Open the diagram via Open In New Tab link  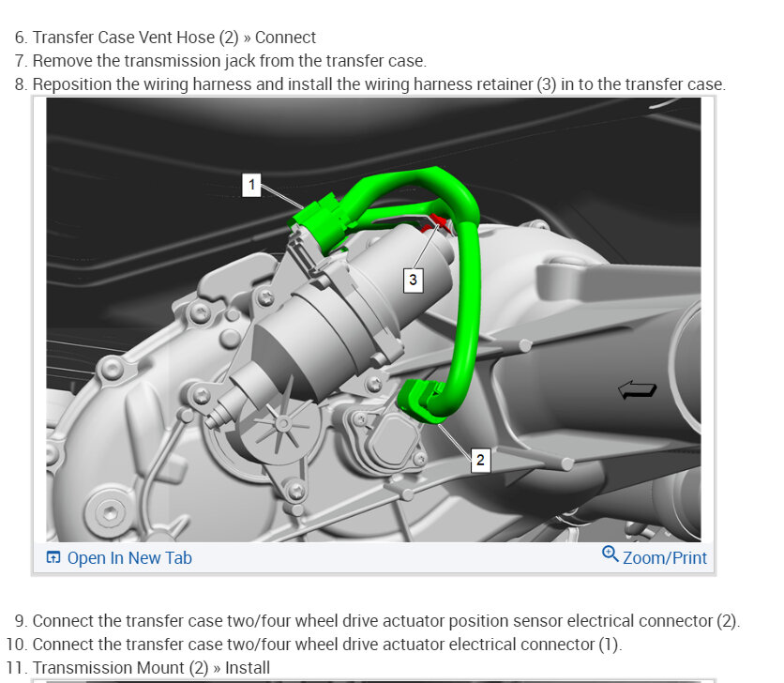tap(129, 558)
